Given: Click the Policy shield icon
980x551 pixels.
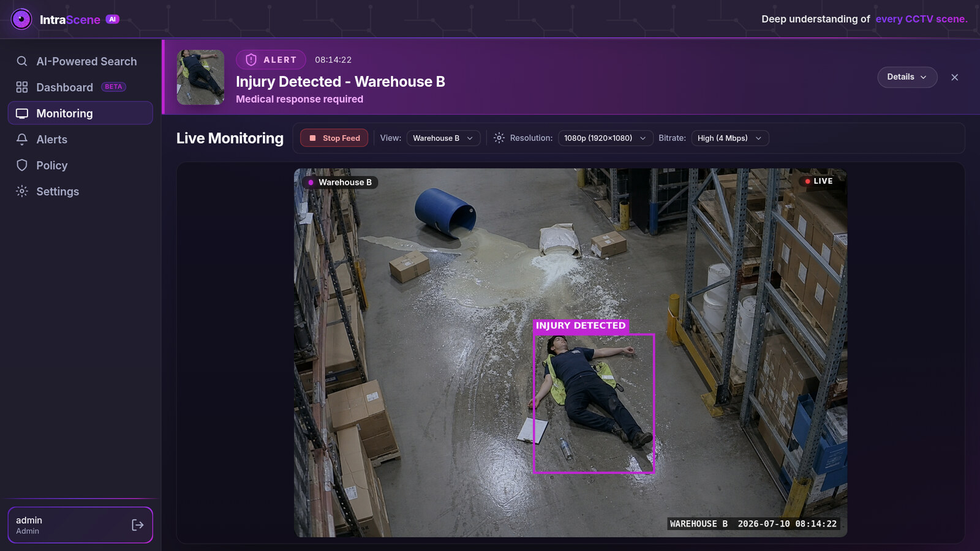Looking at the screenshot, I should (22, 165).
